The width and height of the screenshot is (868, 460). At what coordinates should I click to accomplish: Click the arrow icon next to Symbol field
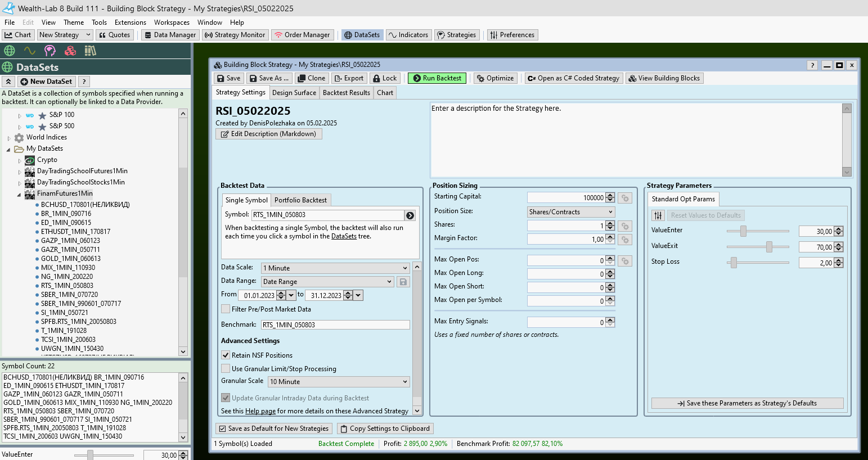pyautogui.click(x=410, y=215)
